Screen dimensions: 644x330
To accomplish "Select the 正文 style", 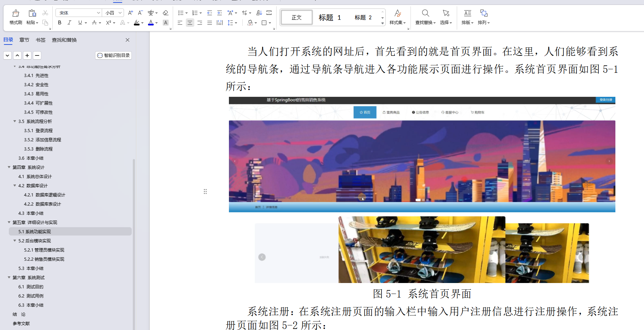I will click(296, 17).
